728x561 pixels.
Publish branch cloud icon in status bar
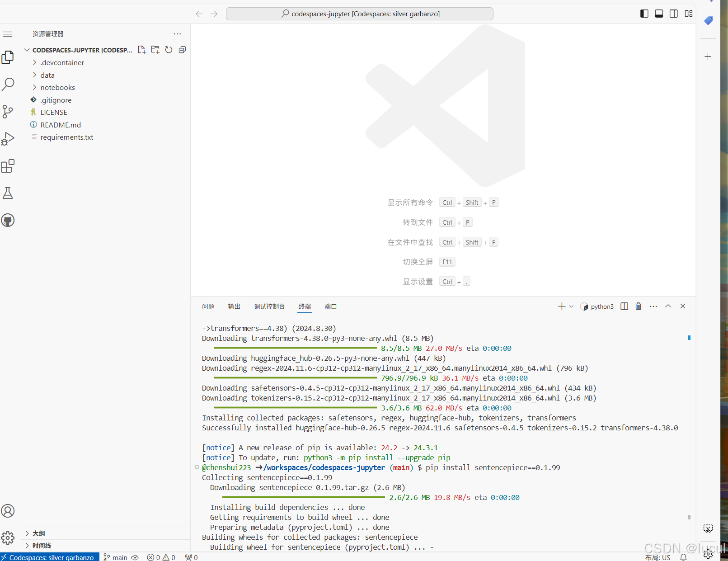135,557
